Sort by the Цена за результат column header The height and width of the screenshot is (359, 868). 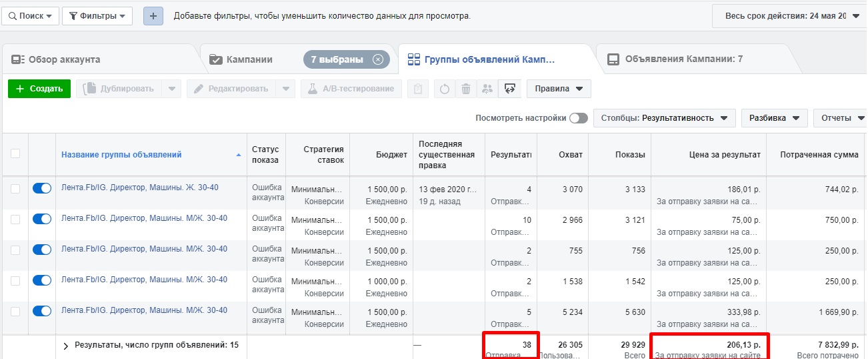(725, 155)
